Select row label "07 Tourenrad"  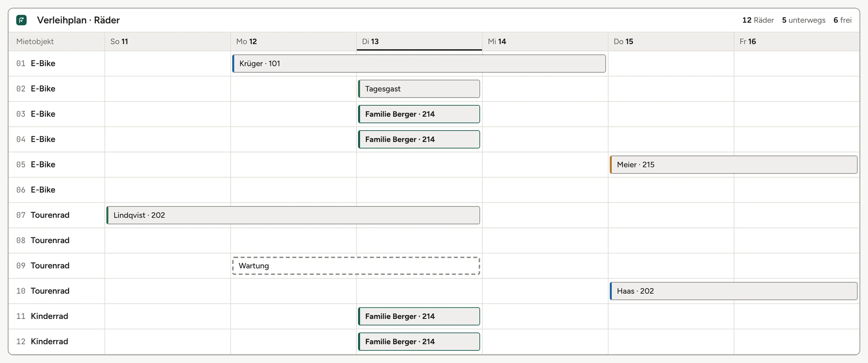pyautogui.click(x=43, y=215)
